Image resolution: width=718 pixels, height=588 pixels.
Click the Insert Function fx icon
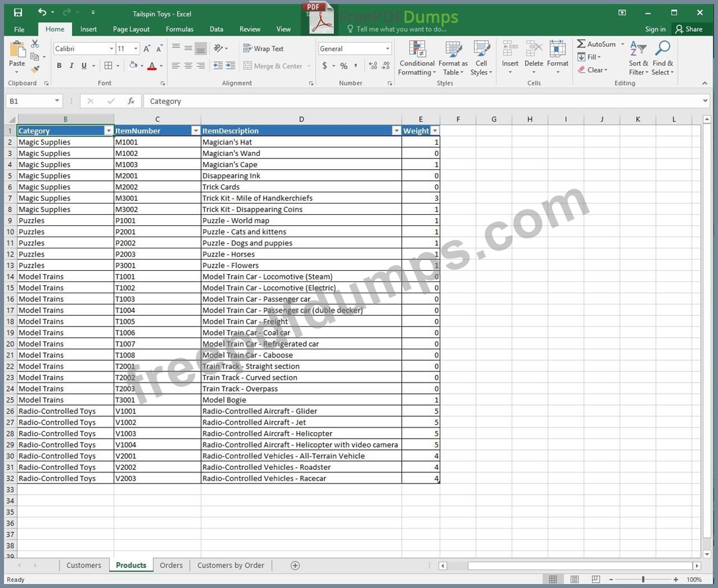point(131,101)
